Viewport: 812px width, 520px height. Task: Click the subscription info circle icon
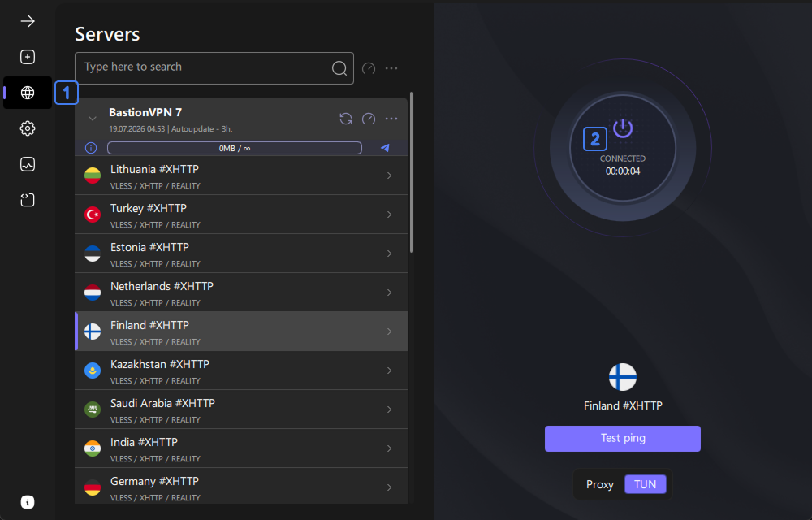point(91,148)
